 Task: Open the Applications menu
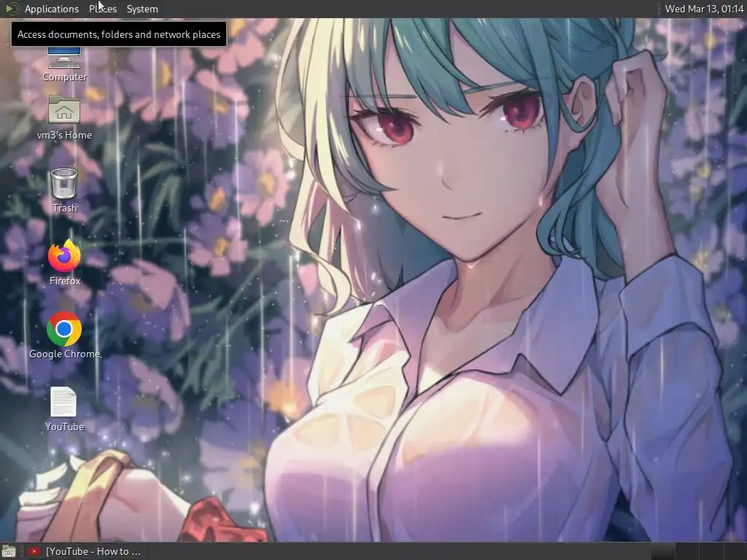click(52, 9)
